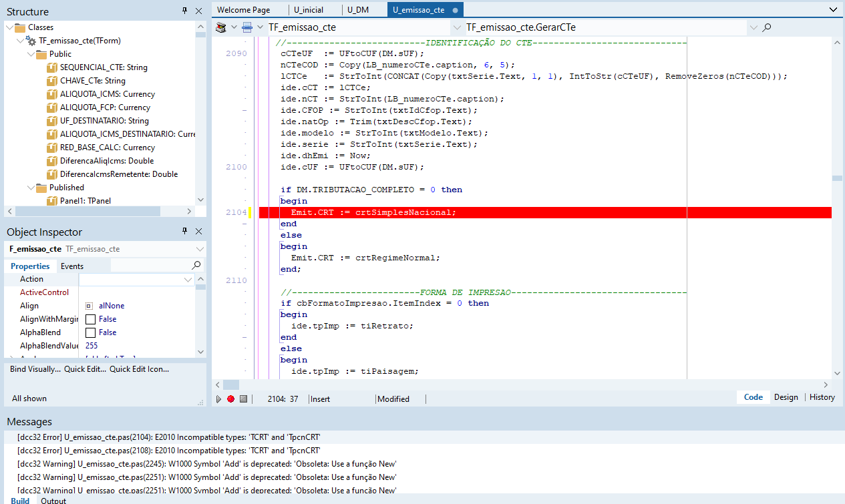Click the DiferencaIcmsRemetente field icon

pyautogui.click(x=52, y=174)
